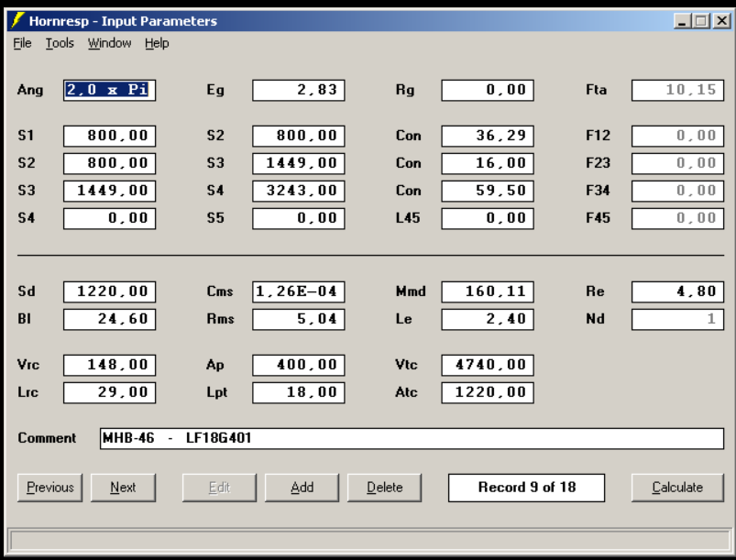
Task: Click the Con field with value 59,50
Action: pos(488,191)
